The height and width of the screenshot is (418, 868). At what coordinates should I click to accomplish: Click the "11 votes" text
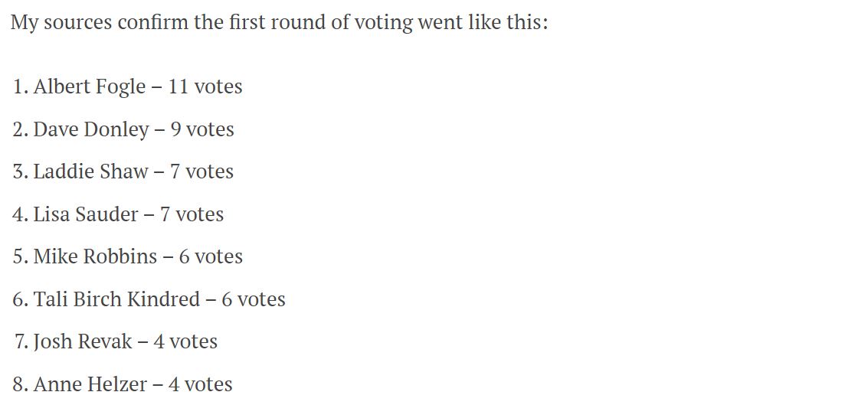[205, 87]
